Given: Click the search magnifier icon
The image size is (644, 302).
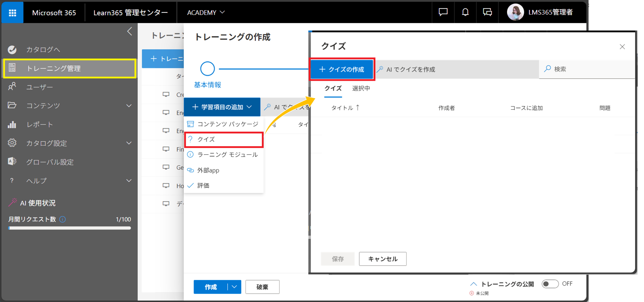Looking at the screenshot, I should [548, 69].
